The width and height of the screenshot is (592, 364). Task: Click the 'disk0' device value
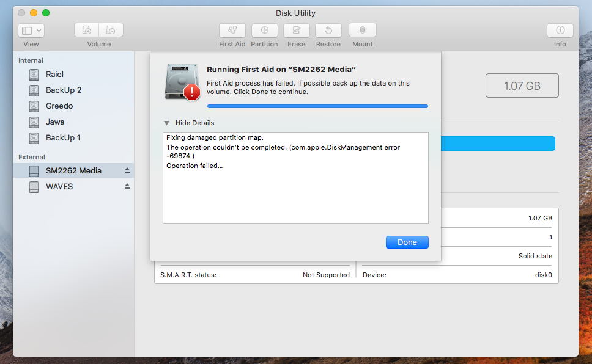(543, 275)
